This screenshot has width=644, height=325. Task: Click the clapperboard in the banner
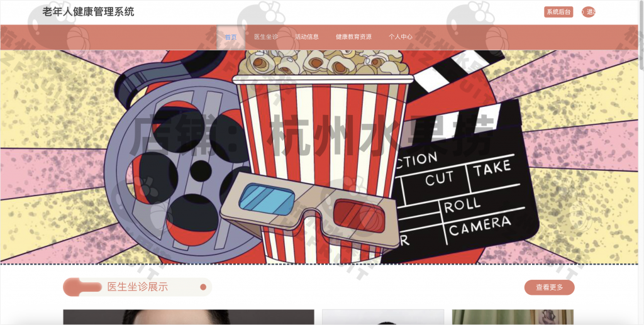pyautogui.click(x=465, y=189)
